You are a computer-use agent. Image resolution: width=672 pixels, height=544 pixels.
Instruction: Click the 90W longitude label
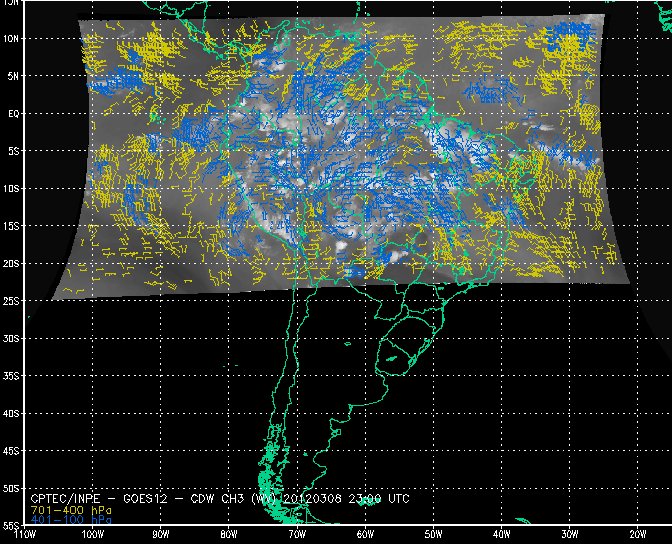tap(161, 535)
